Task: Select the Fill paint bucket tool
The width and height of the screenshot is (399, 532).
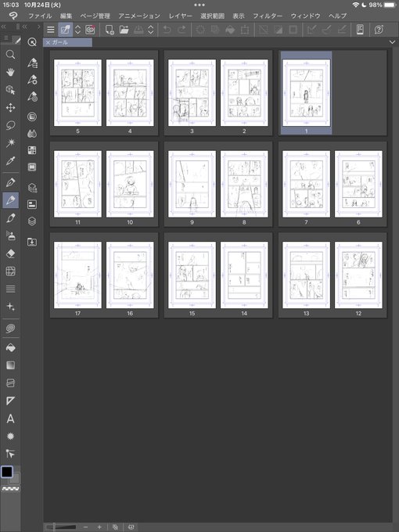Action: [x=10, y=348]
